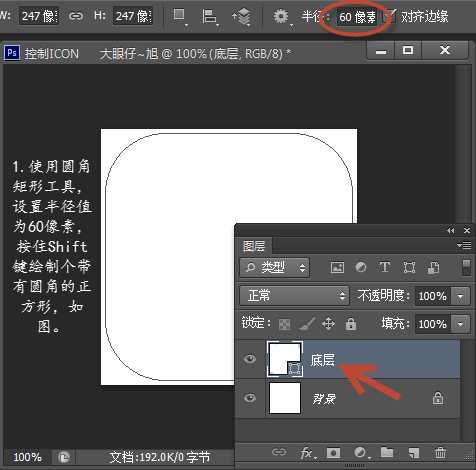Open the layers panel flyout menu
This screenshot has width=476, height=470.
pos(464,246)
